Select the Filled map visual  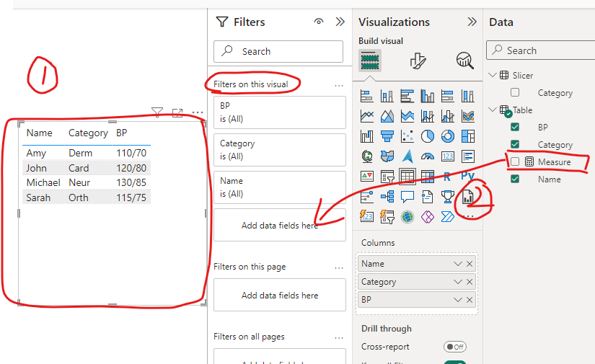[x=387, y=156]
